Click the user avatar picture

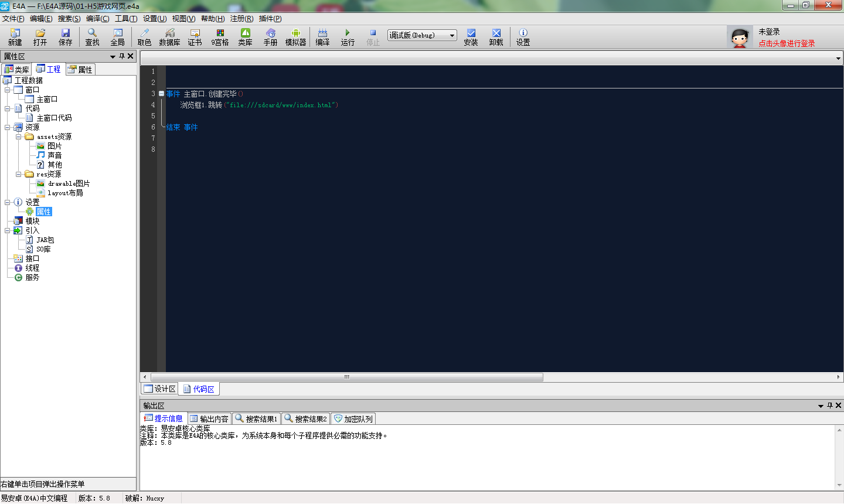pyautogui.click(x=740, y=37)
